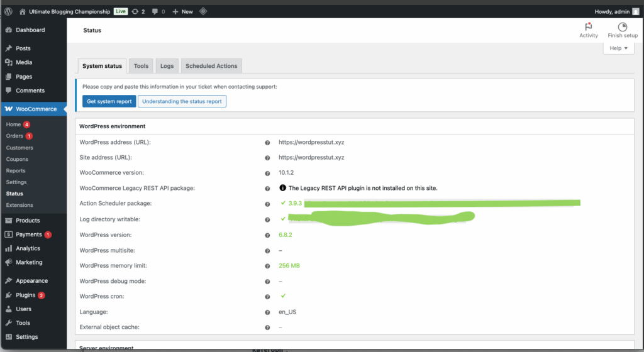Open the bottom sidebar Settings menu
Image resolution: width=644 pixels, height=352 pixels.
coord(34,338)
